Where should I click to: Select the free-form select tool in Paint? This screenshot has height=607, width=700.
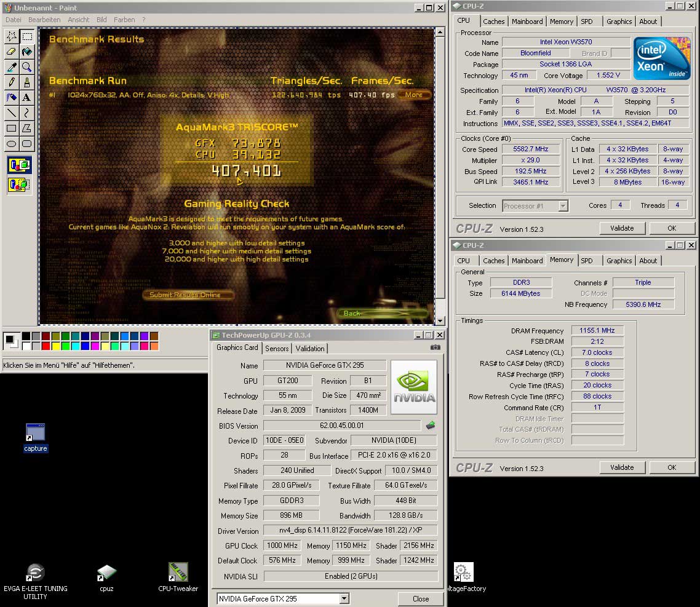pyautogui.click(x=12, y=36)
